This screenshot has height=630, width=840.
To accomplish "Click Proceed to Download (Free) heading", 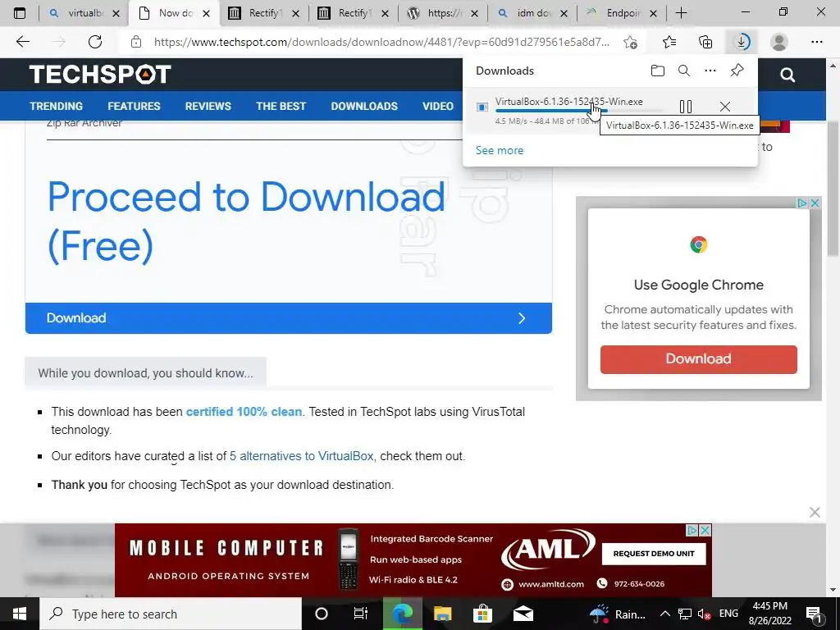I will [x=246, y=221].
